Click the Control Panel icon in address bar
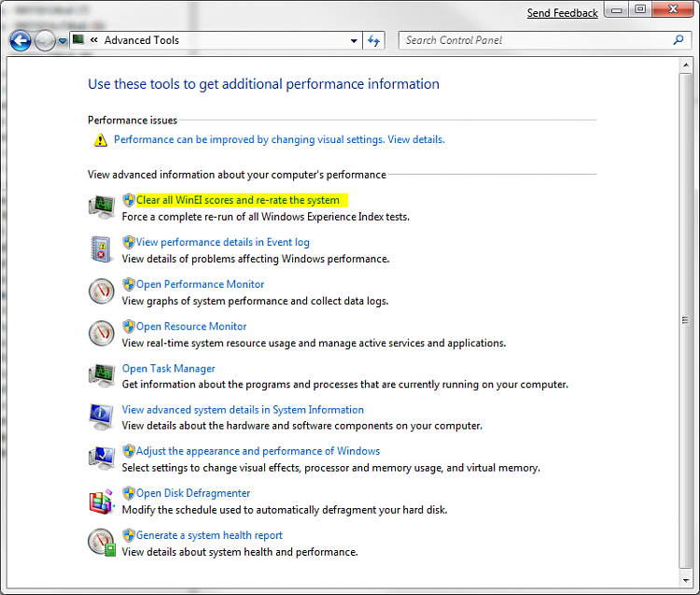Screen dimensions: 700x595 pyautogui.click(x=78, y=40)
